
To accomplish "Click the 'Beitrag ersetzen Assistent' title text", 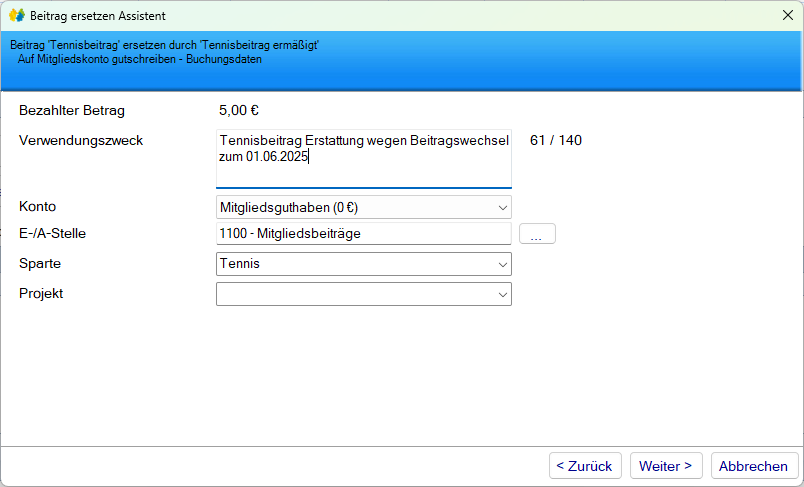I will 98,16.
